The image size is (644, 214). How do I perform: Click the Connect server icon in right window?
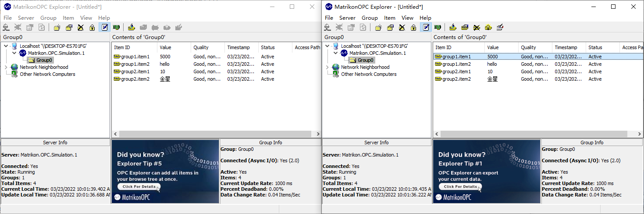[327, 27]
